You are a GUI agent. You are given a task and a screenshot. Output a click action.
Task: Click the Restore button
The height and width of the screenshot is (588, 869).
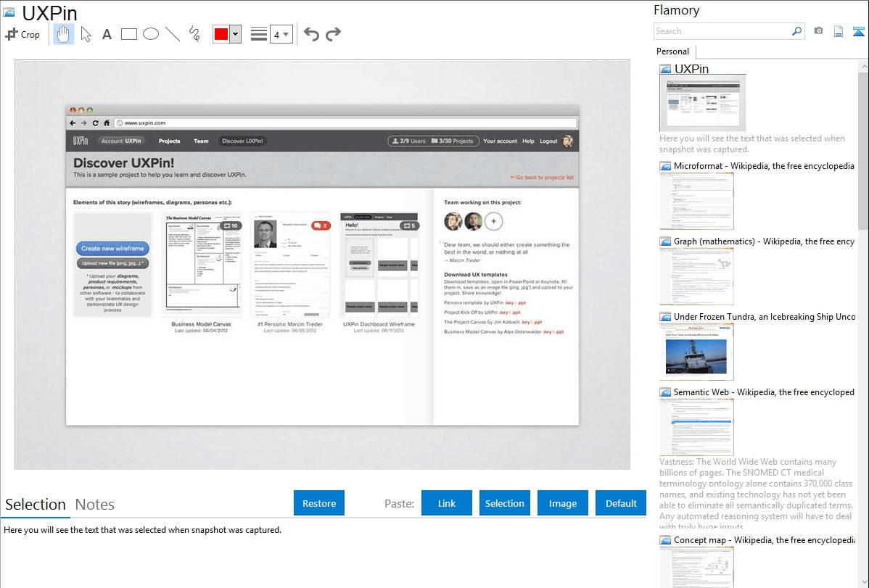coord(319,502)
